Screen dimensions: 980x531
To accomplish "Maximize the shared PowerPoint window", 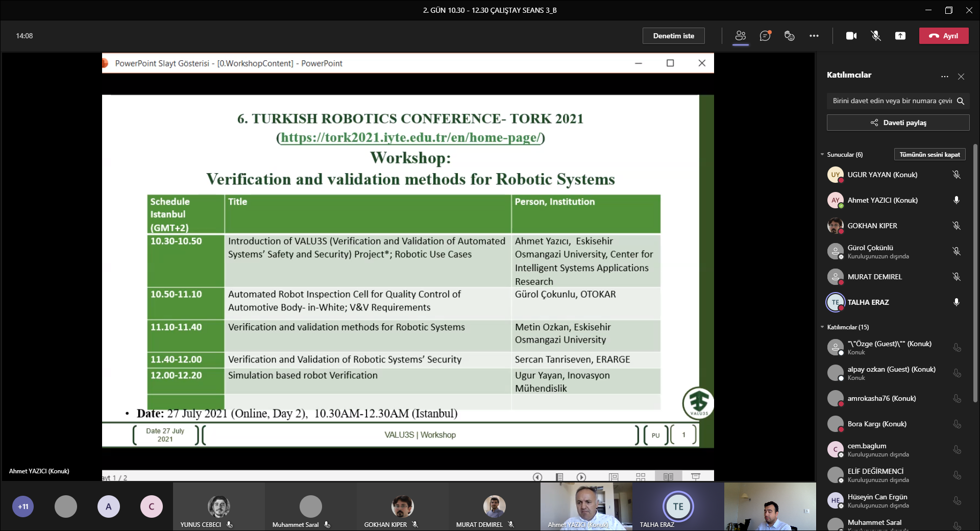I will (x=670, y=63).
